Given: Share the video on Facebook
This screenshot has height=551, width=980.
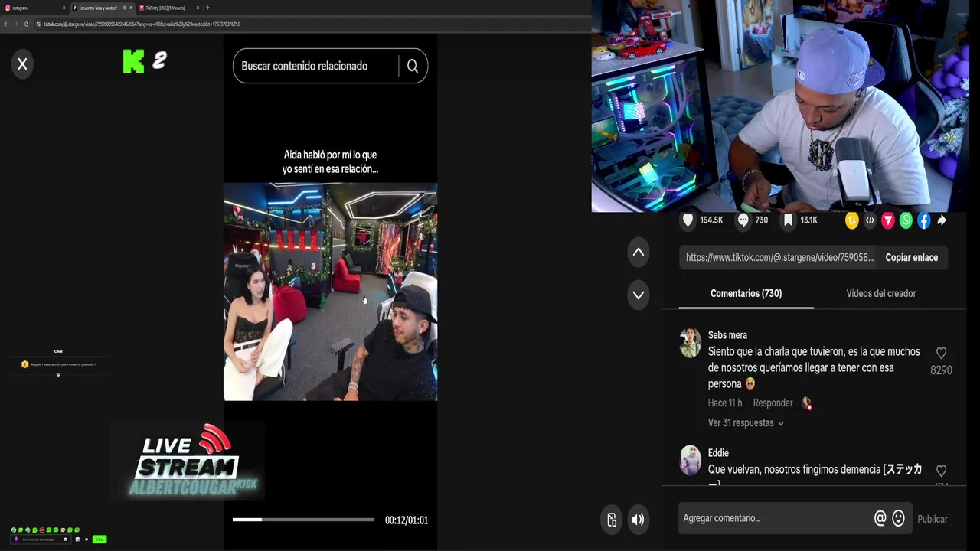Looking at the screenshot, I should click(x=924, y=220).
